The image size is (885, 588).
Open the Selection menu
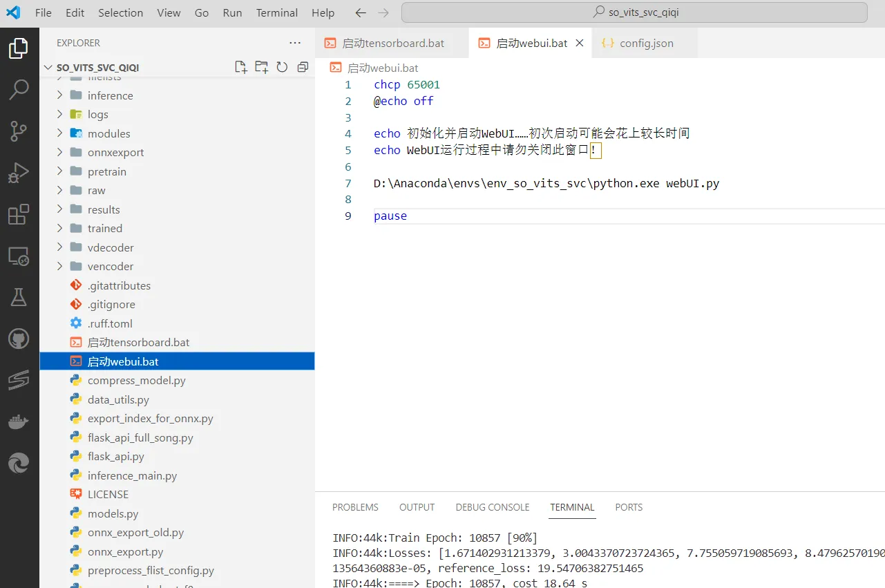pyautogui.click(x=121, y=12)
